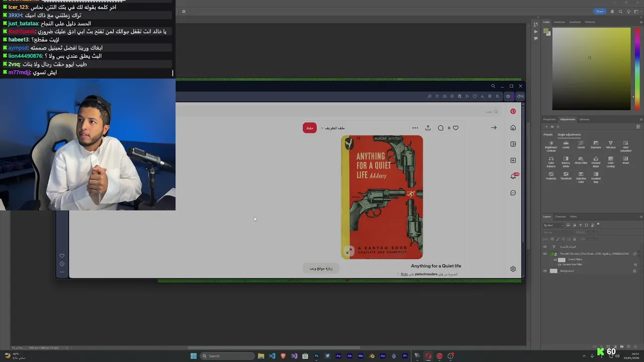Click foreground color swatch in Color panel
Viewport: 644px width, 362px height.
(546, 31)
